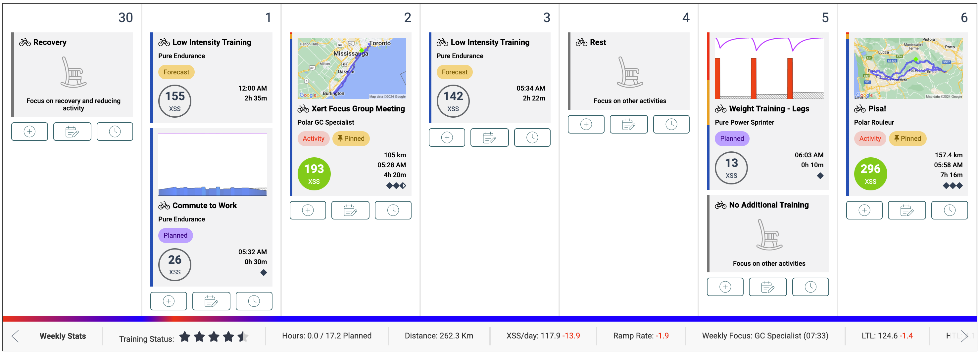Image resolution: width=980 pixels, height=353 pixels.
Task: Click Pinned tag on Xert Focus Group Meeting
Action: pos(351,139)
